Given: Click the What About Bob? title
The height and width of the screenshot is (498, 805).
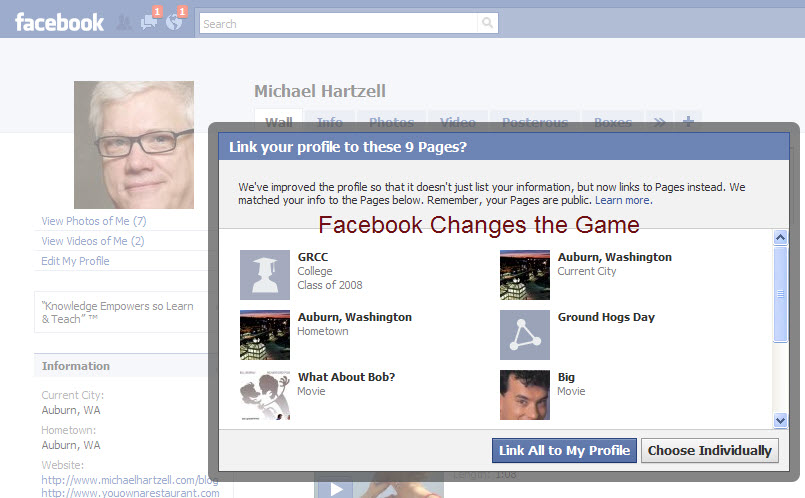Looking at the screenshot, I should click(347, 377).
